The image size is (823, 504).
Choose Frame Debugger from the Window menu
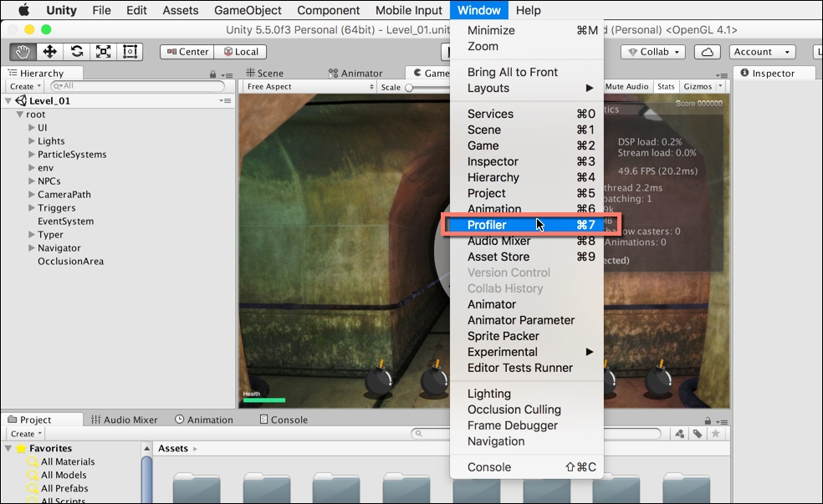tap(526, 425)
